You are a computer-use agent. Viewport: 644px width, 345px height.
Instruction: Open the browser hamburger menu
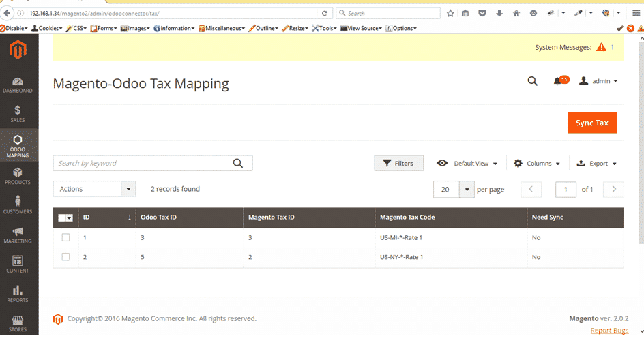click(x=636, y=13)
